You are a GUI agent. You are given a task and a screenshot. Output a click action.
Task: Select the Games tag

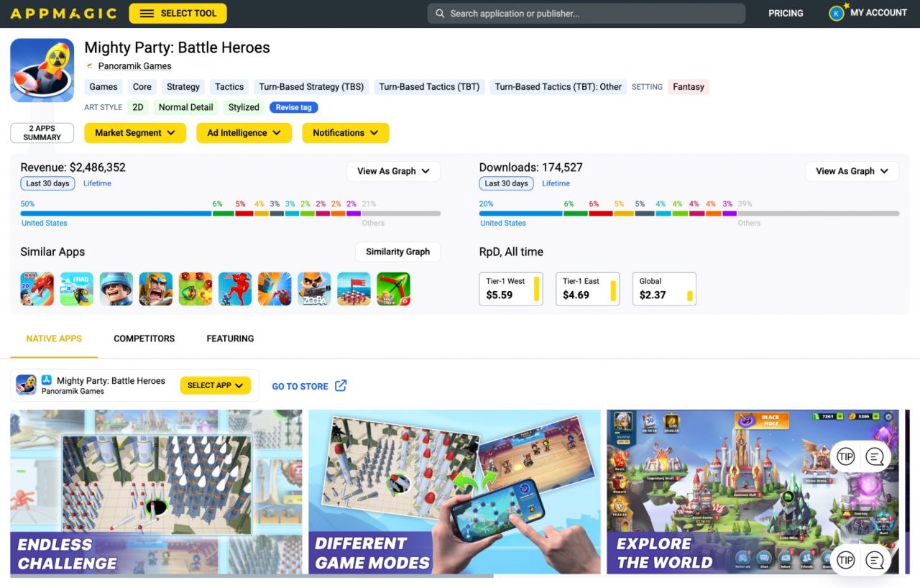point(103,87)
